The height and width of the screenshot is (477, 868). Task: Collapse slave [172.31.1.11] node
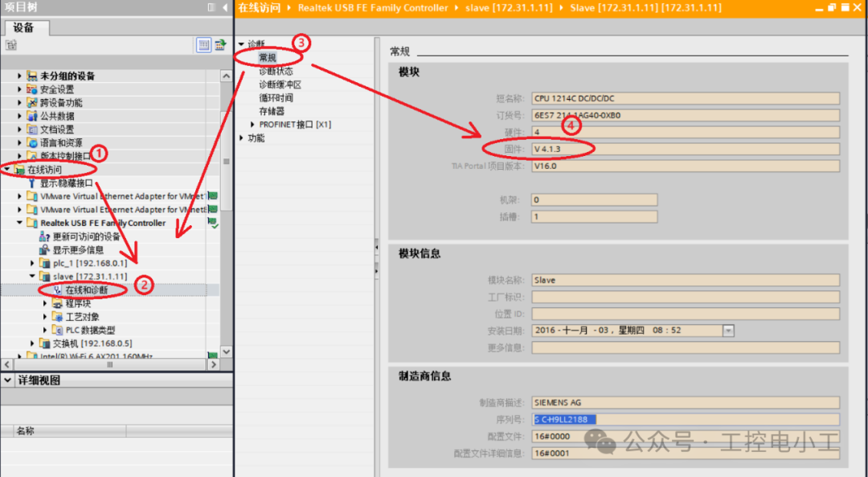(x=32, y=276)
